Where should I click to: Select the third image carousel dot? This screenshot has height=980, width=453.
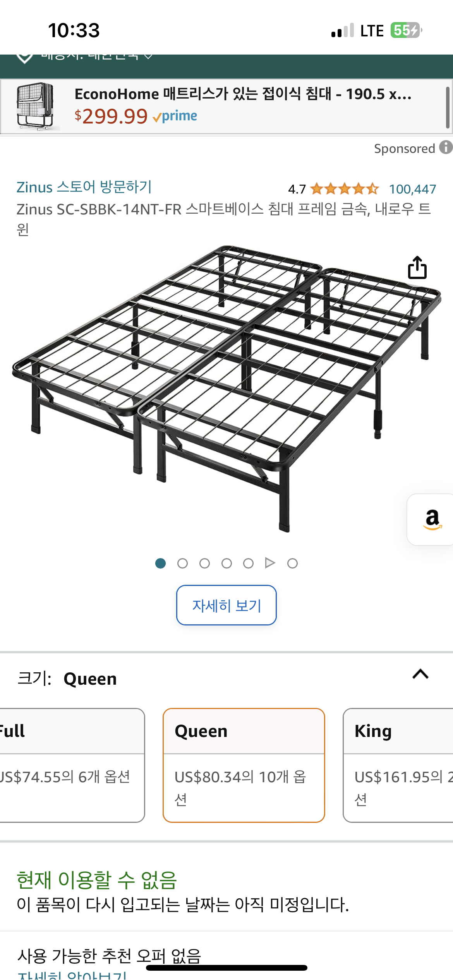click(x=204, y=563)
